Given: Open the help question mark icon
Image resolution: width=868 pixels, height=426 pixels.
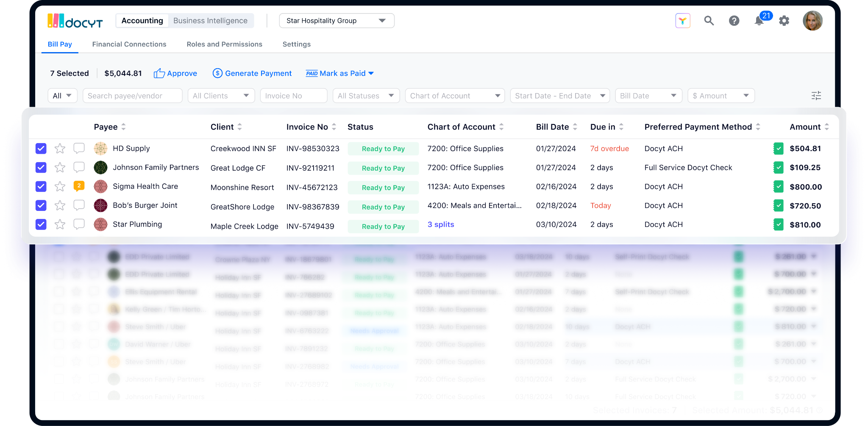Looking at the screenshot, I should pos(734,21).
